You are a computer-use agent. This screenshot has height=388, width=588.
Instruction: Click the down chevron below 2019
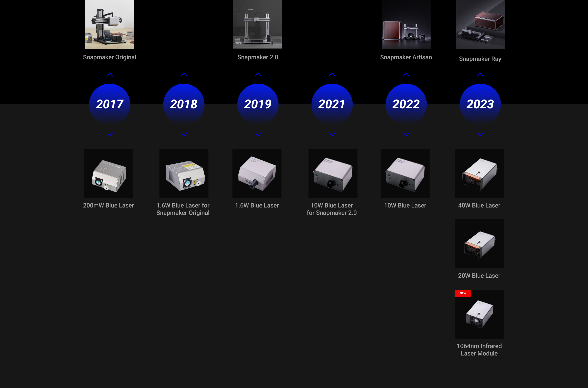pos(258,134)
